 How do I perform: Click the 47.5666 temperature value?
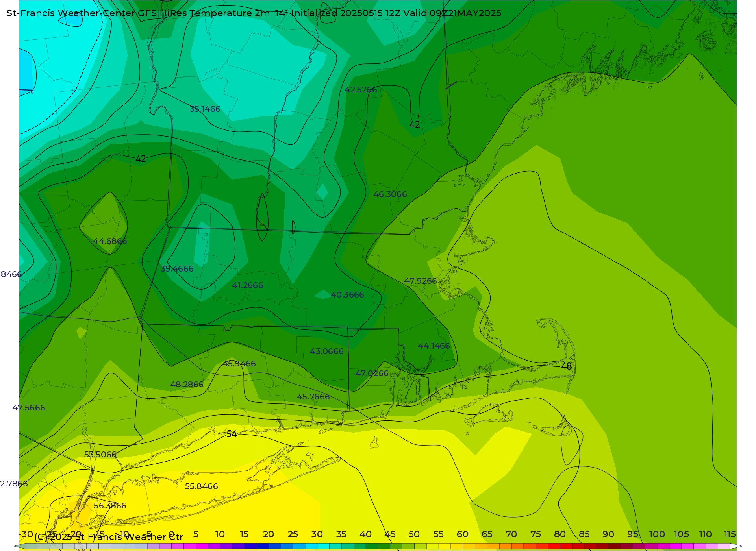(x=28, y=408)
